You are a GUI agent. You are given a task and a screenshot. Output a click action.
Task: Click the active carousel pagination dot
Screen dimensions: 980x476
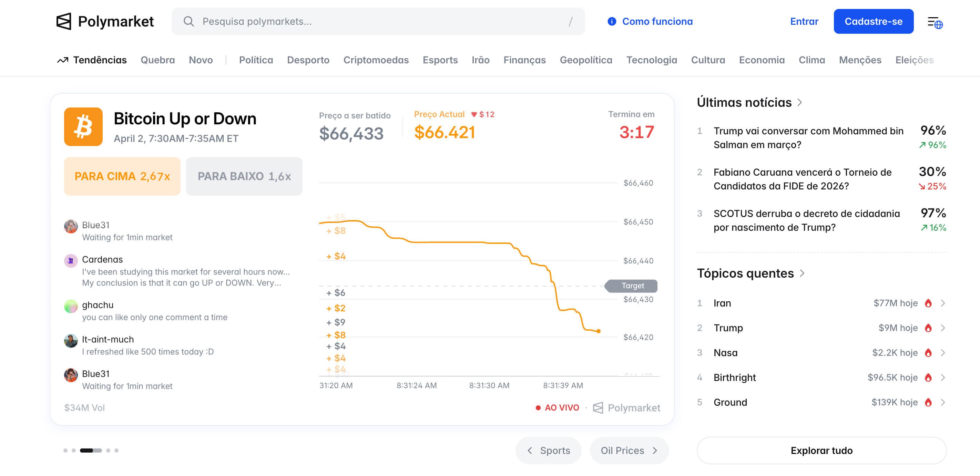pos(91,451)
